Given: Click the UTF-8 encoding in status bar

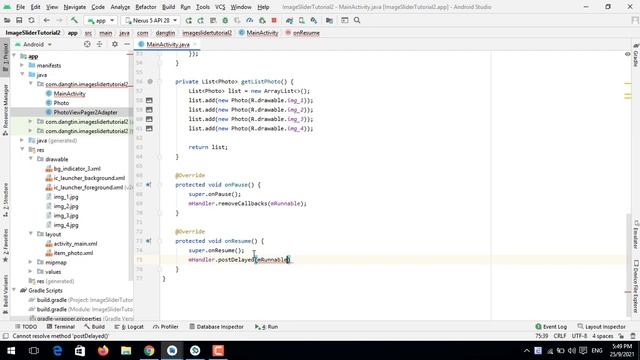Looking at the screenshot, I should (x=579, y=336).
